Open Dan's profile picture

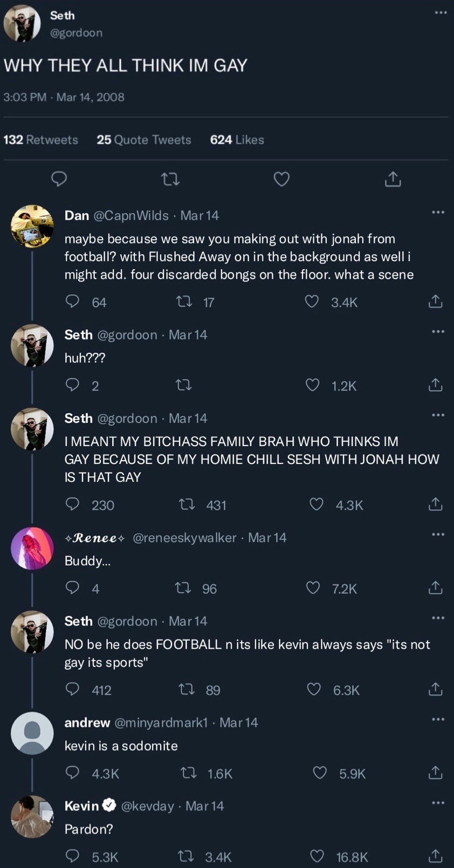click(32, 226)
